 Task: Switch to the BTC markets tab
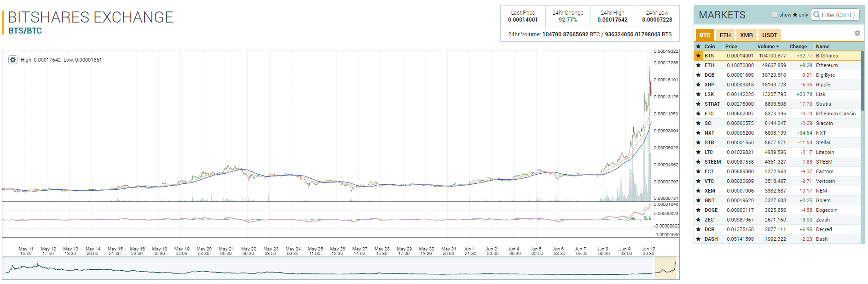pyautogui.click(x=705, y=35)
